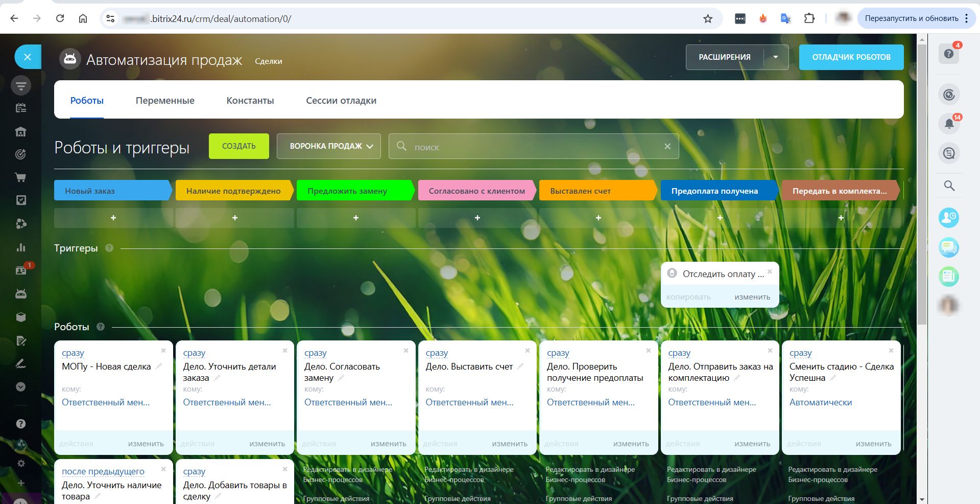Select the Согласовано с клиентом stage
This screenshot has width=980, height=504.
point(477,191)
